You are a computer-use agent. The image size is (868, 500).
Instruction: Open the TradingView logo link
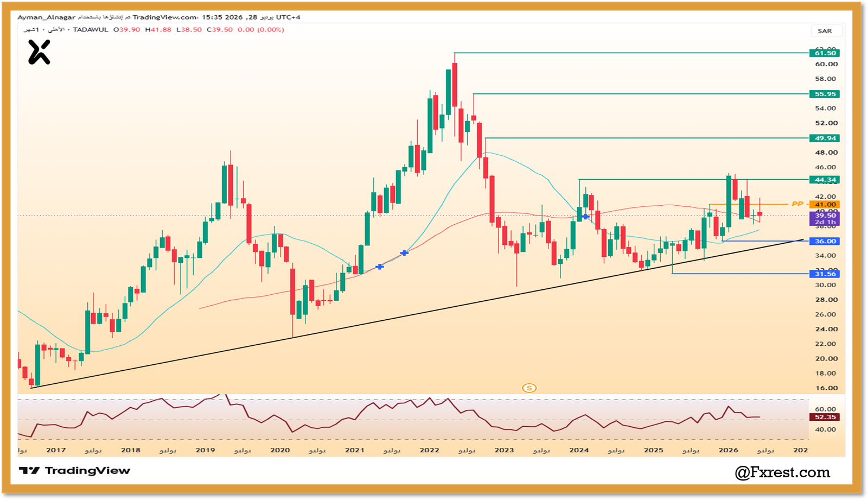point(74,471)
